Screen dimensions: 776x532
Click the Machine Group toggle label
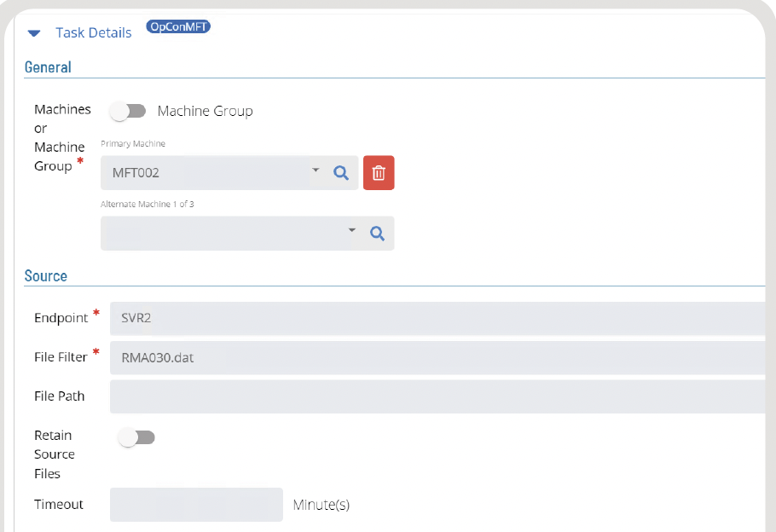click(205, 112)
